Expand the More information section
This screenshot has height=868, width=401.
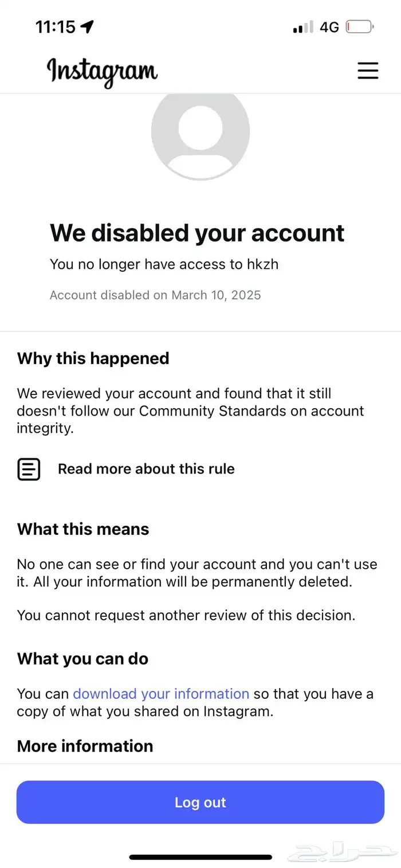coord(85,746)
